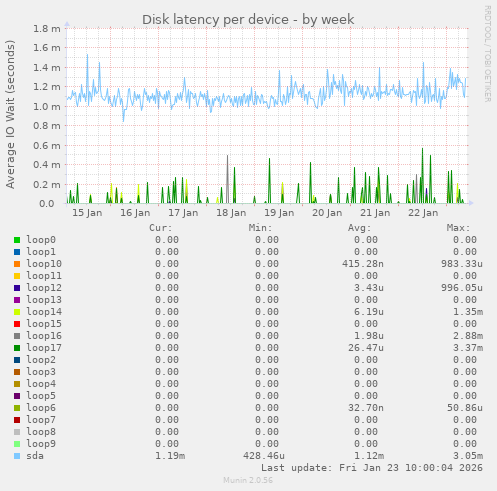Click the loop16 gray legend swatch
497x491 pixels.
click(17, 336)
